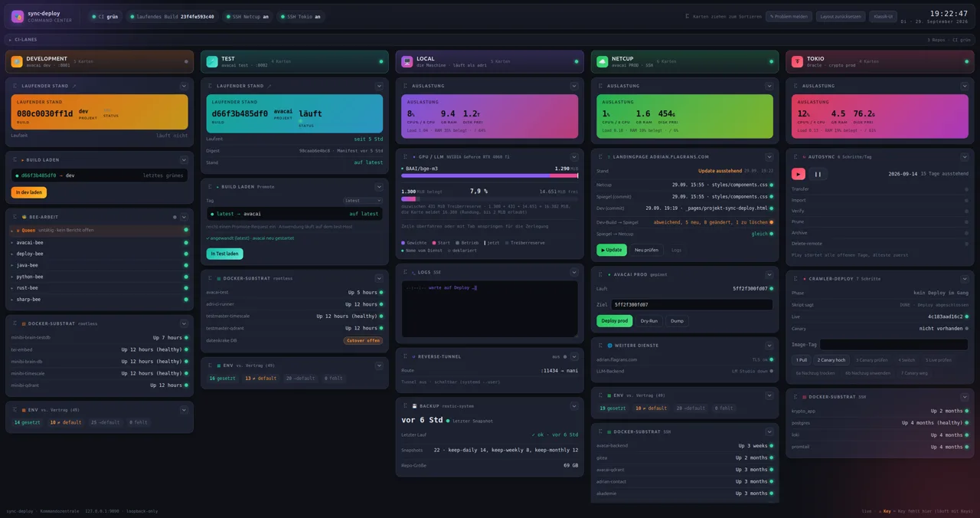Click the bee icon in Bee-Arbeit header
Screen dimensions: 980x518
click(24, 217)
